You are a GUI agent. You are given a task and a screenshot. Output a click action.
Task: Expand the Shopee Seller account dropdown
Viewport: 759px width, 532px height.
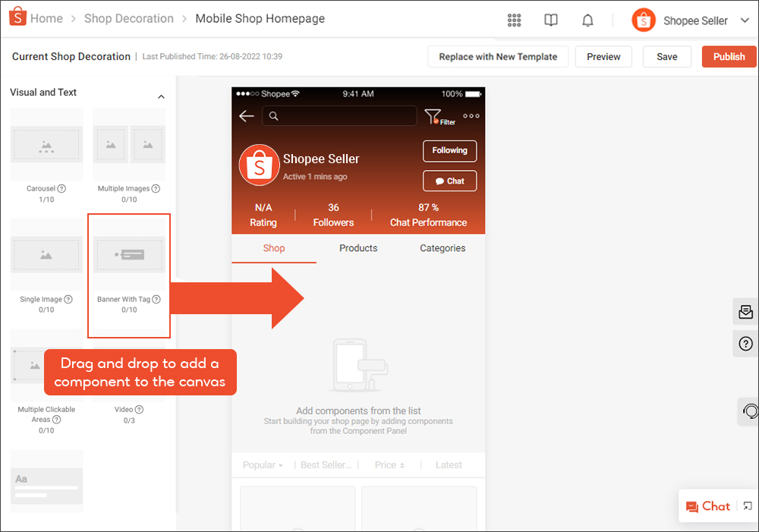tap(744, 21)
